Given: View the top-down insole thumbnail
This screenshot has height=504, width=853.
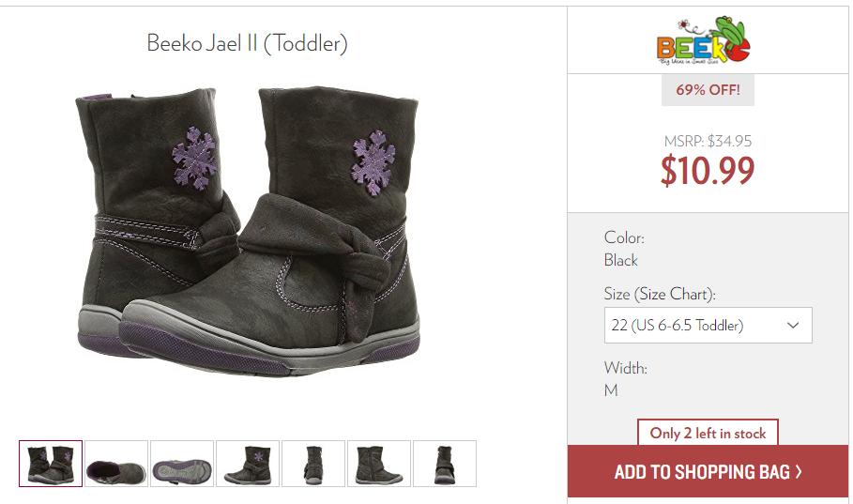Looking at the screenshot, I should click(x=116, y=464).
